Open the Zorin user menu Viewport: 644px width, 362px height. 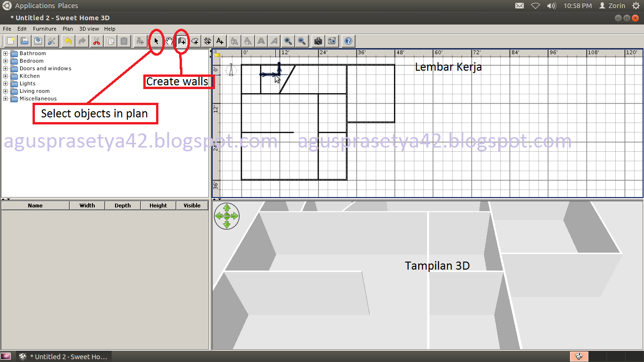click(x=612, y=6)
